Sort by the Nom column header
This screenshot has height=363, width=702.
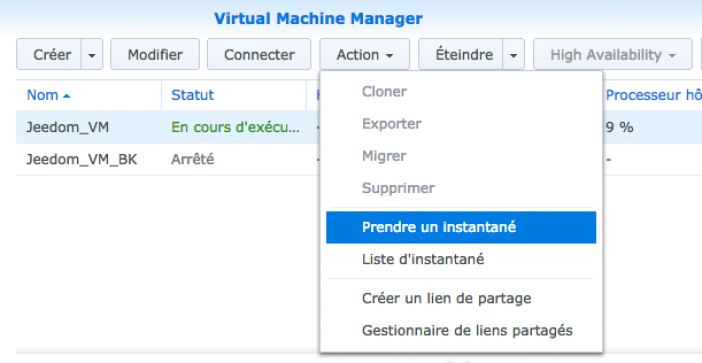click(43, 95)
